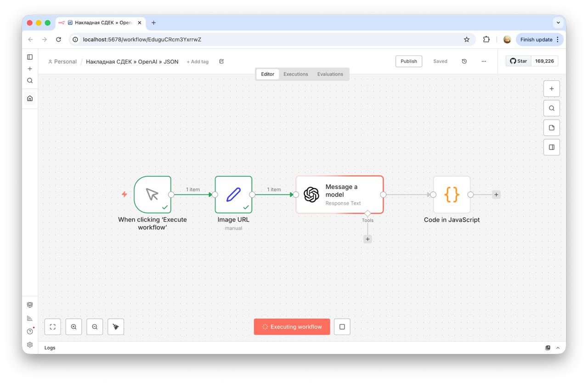Click the zoom out magnifier button
The height and width of the screenshot is (383, 588).
click(95, 327)
